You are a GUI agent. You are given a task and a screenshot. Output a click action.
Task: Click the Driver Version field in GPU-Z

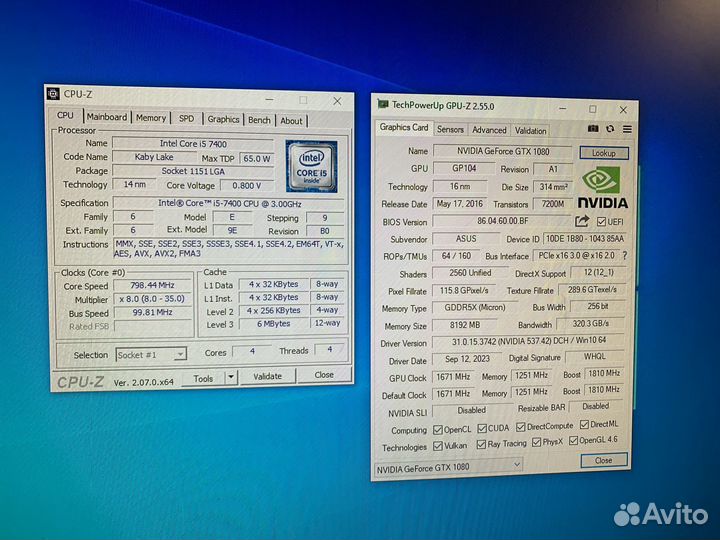[529, 341]
